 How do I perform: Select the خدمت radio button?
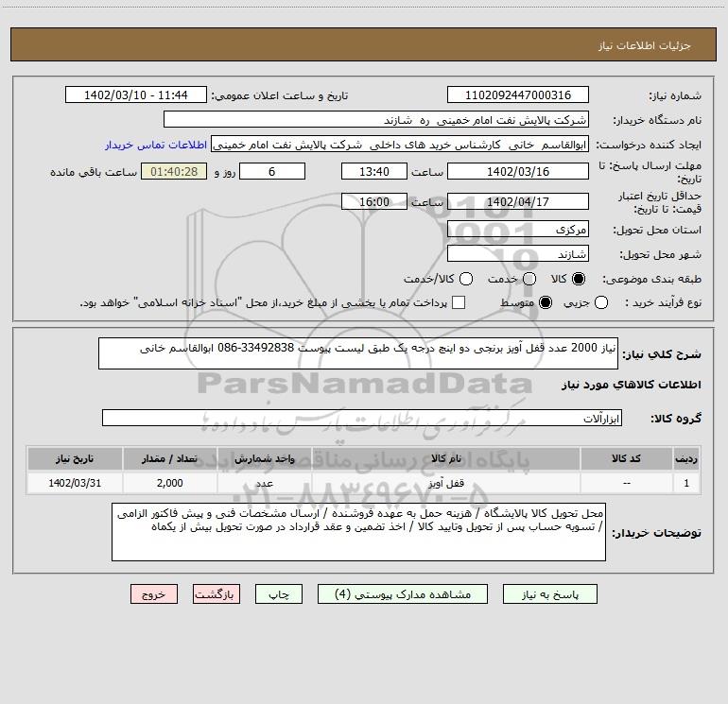[x=529, y=279]
